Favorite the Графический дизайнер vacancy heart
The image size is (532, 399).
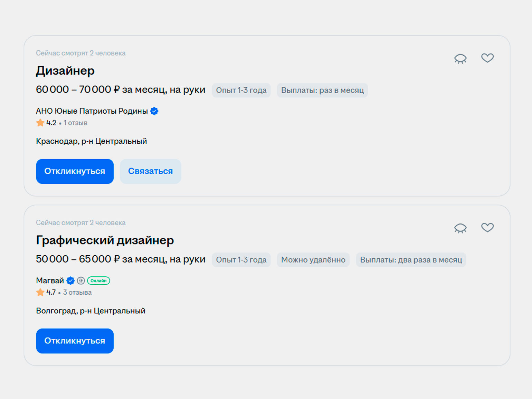(487, 227)
